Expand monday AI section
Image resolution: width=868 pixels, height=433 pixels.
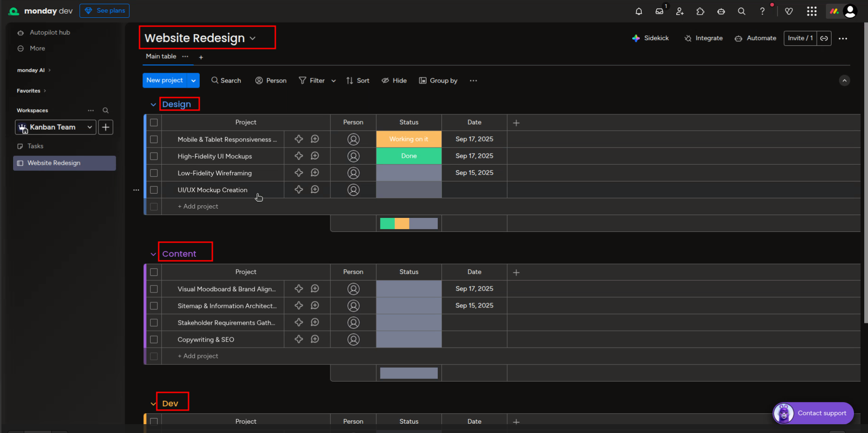pyautogui.click(x=34, y=70)
